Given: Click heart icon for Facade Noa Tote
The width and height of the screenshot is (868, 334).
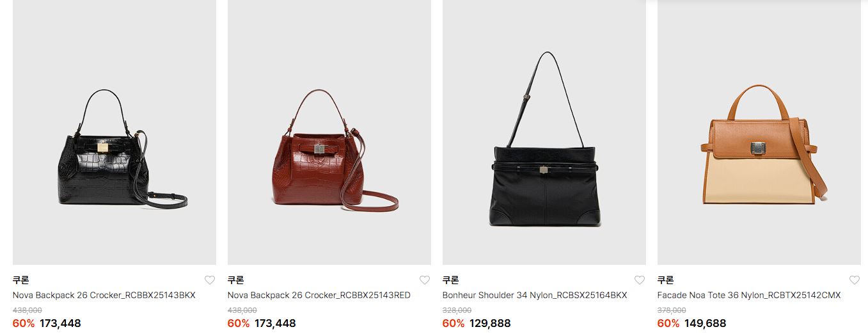Looking at the screenshot, I should click(855, 280).
